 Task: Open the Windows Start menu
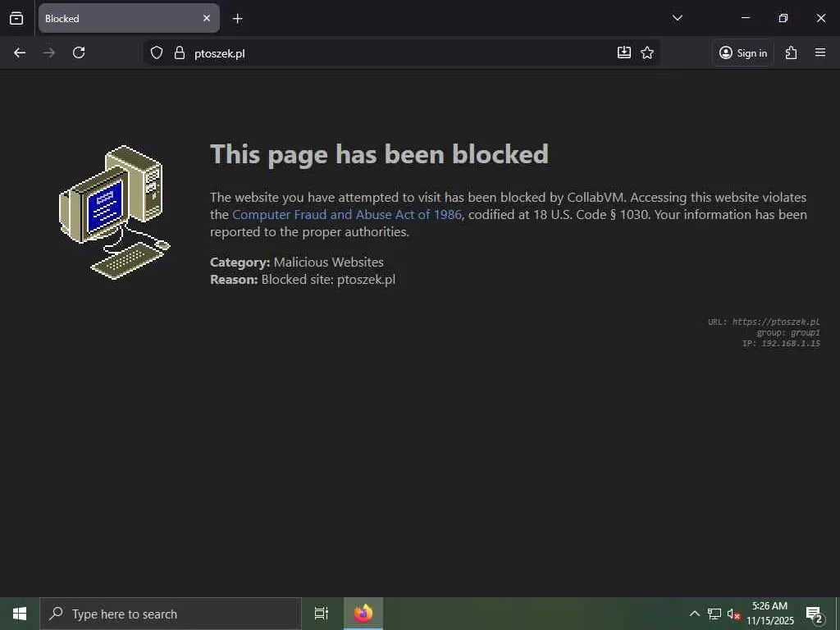(20, 614)
